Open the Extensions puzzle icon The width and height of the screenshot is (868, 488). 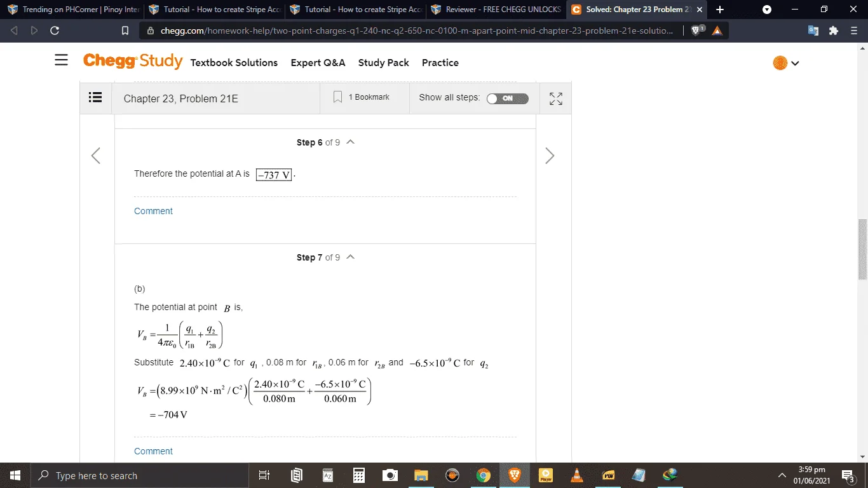point(834,30)
